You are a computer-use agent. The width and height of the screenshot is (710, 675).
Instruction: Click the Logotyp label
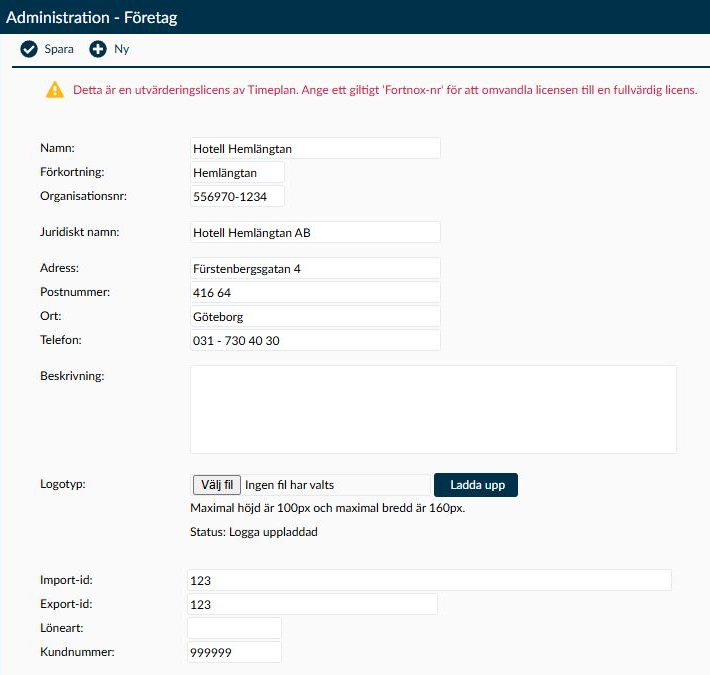pyautogui.click(x=62, y=484)
